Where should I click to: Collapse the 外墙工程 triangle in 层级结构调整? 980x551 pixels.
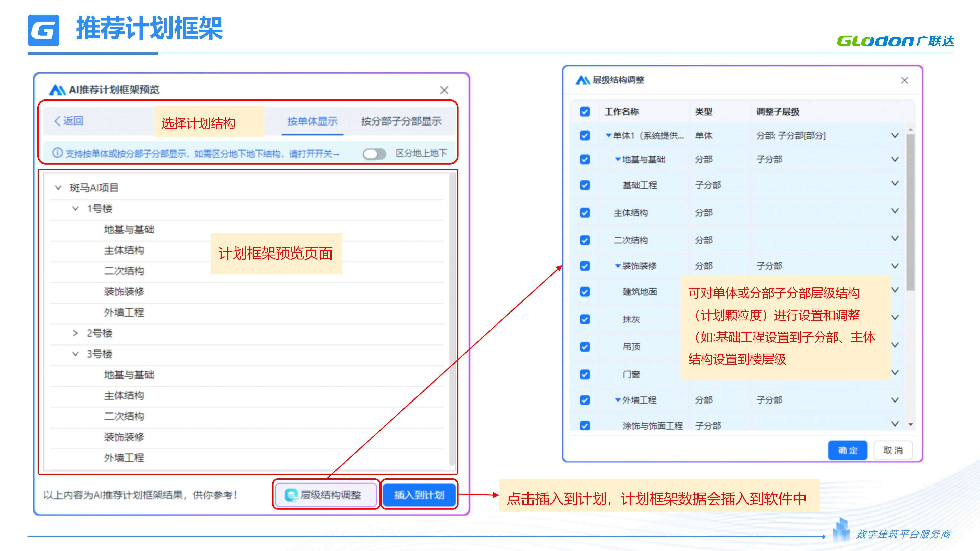pos(618,400)
